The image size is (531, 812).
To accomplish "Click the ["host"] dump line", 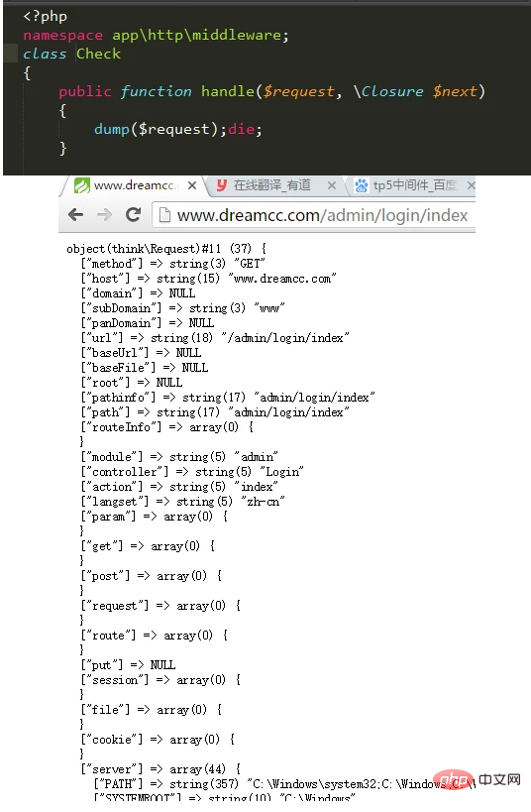I will point(209,279).
